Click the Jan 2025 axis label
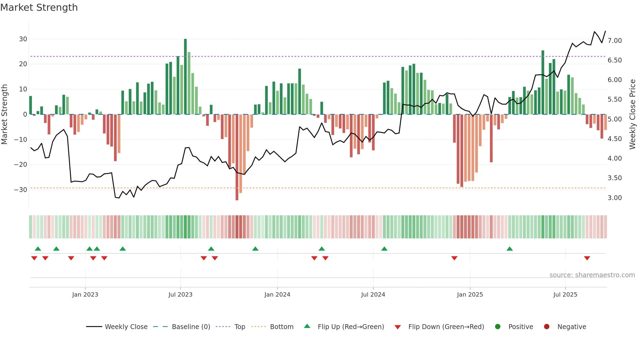The image size is (644, 362). click(x=470, y=294)
